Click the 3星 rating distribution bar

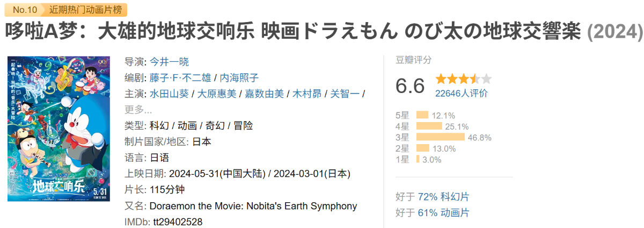pyautogui.click(x=441, y=137)
